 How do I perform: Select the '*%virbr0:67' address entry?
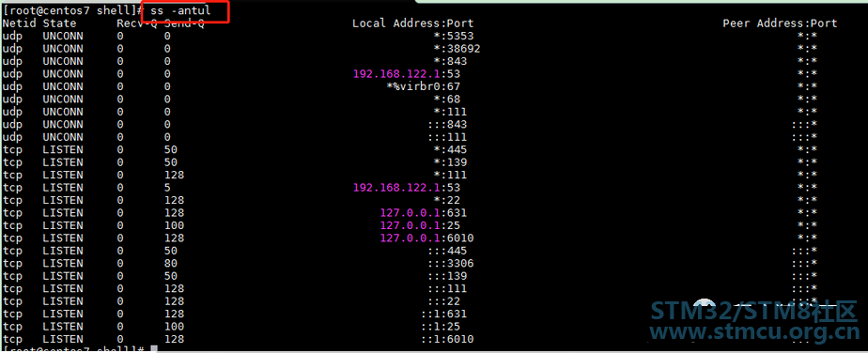424,86
